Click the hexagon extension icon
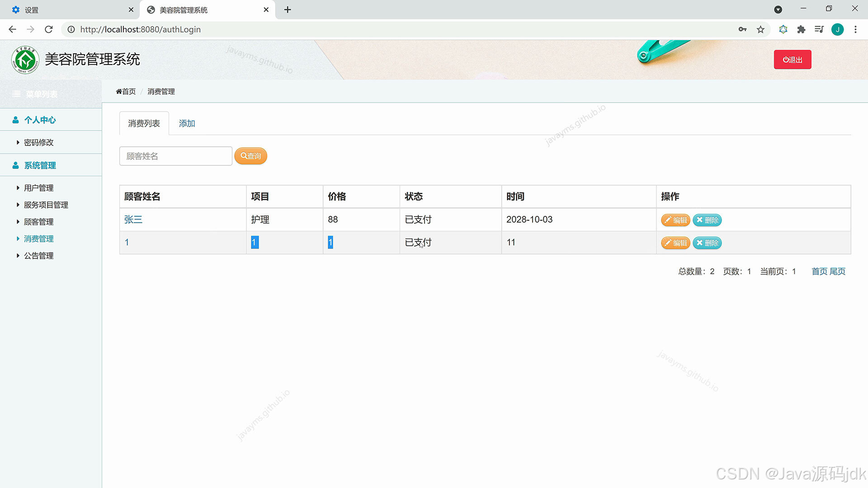 point(783,29)
